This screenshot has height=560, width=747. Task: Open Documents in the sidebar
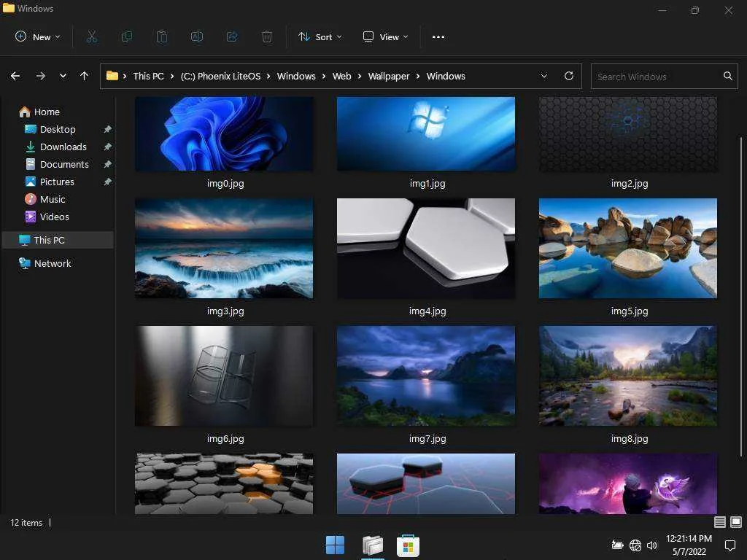pyautogui.click(x=58, y=164)
